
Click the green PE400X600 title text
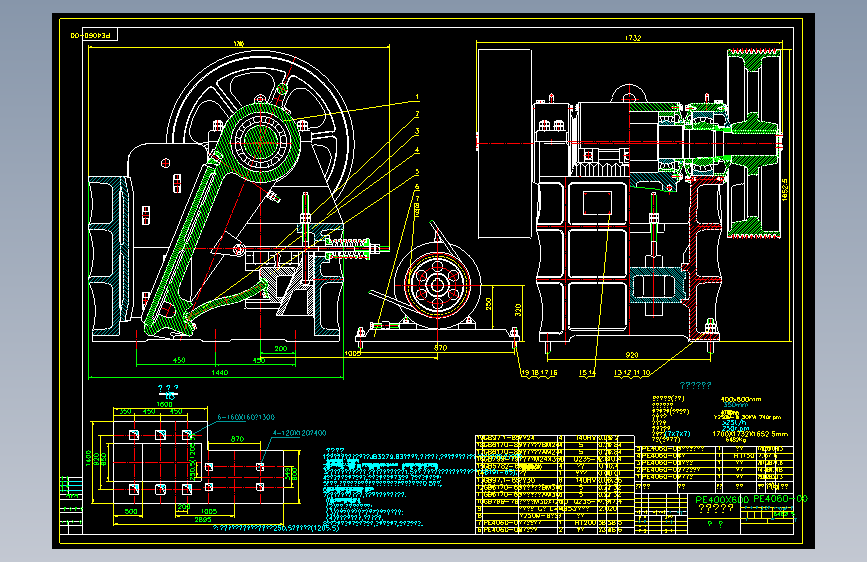point(722,499)
